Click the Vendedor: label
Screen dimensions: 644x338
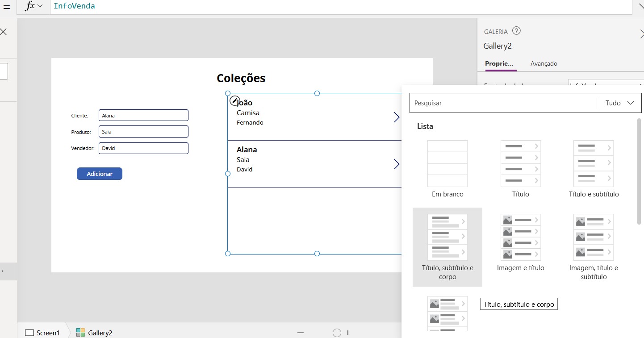click(83, 148)
